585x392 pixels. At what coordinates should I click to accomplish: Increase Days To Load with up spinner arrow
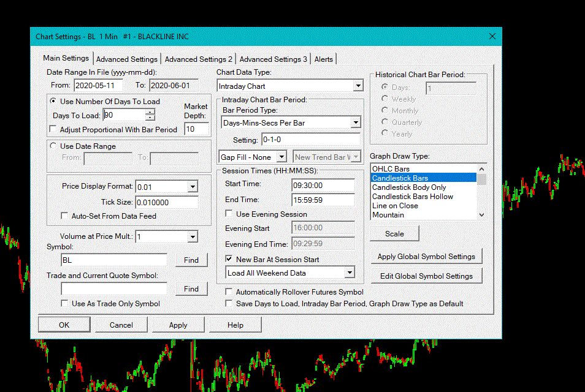click(x=150, y=112)
